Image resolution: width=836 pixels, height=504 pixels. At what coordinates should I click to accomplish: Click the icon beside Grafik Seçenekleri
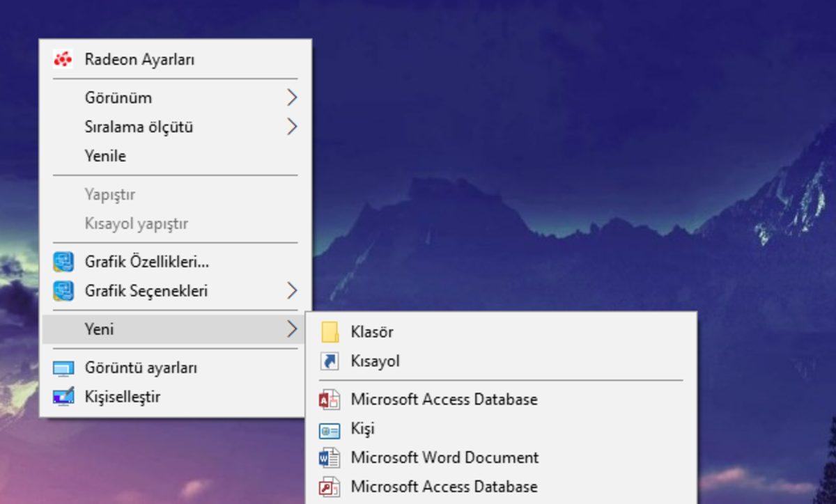click(63, 291)
